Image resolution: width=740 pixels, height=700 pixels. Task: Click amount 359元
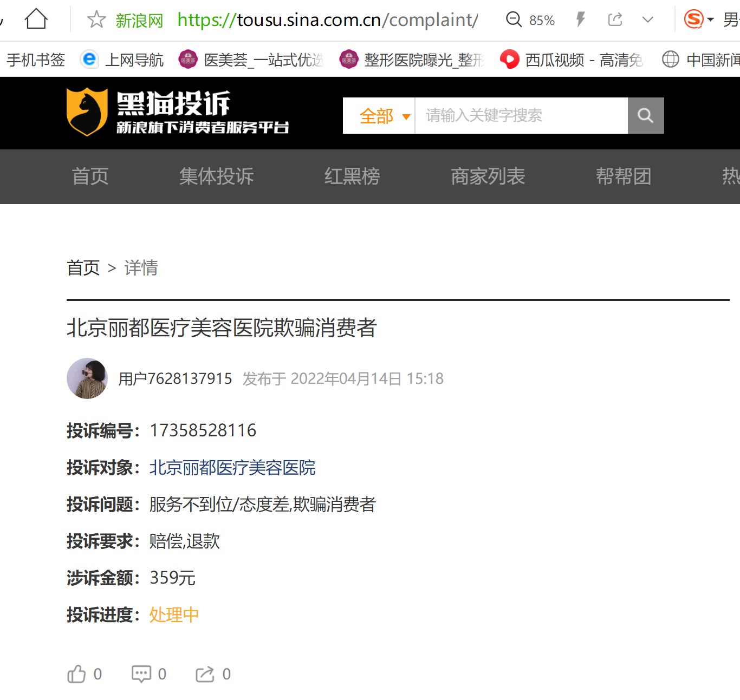pyautogui.click(x=172, y=578)
